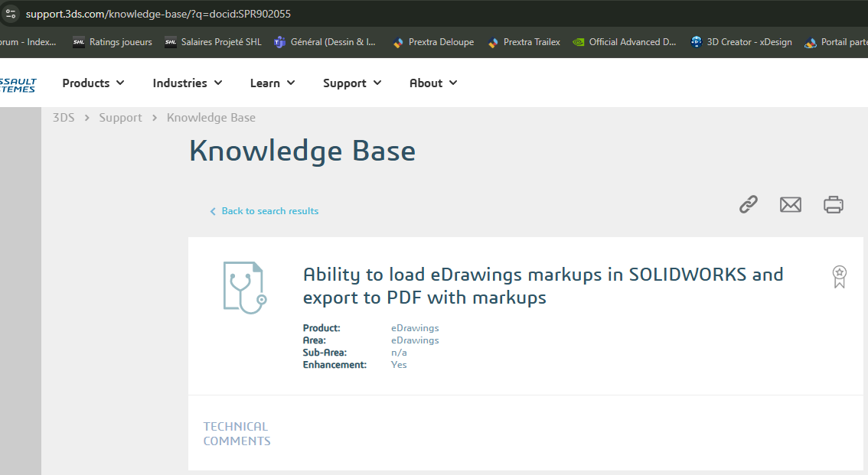868x475 pixels.
Task: Bookmark article with the ribbon badge icon
Action: click(x=839, y=276)
